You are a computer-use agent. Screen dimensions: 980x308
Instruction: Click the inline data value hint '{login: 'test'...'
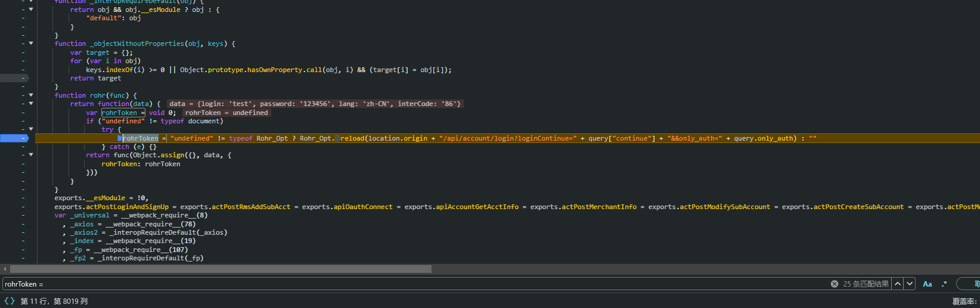tap(314, 104)
